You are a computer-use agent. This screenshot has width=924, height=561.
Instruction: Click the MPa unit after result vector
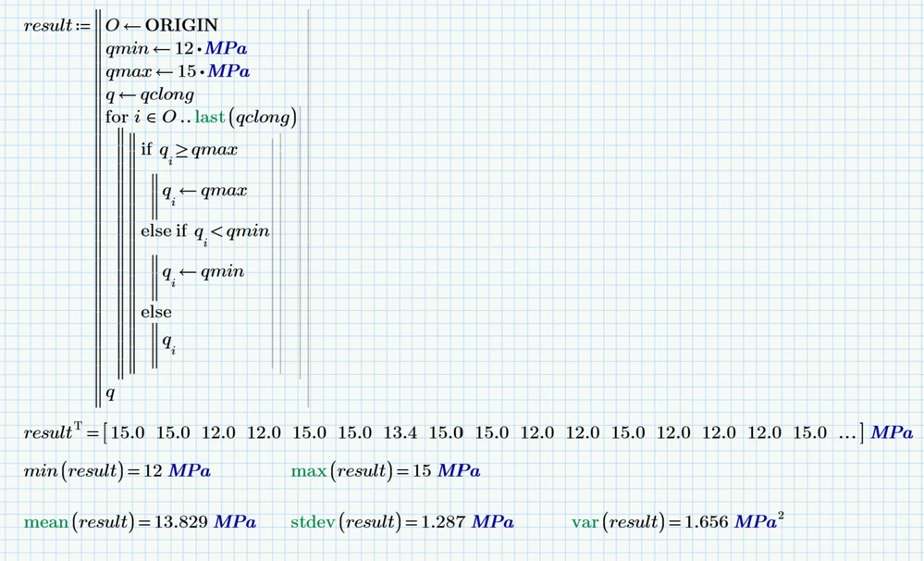tap(893, 433)
